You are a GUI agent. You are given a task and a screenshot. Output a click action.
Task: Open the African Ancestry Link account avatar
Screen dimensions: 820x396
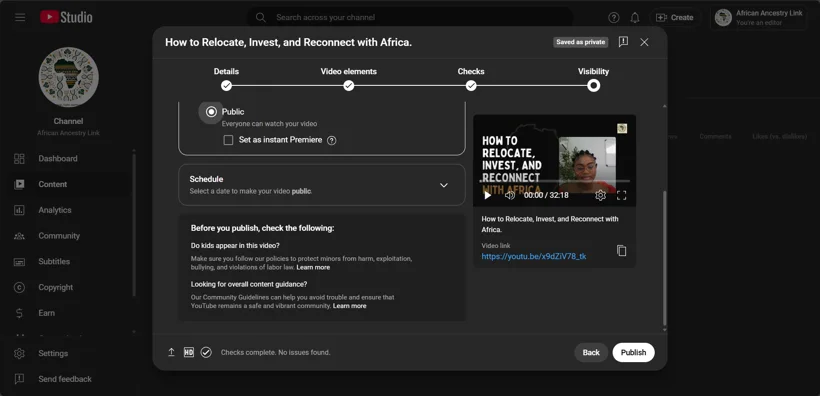click(723, 17)
